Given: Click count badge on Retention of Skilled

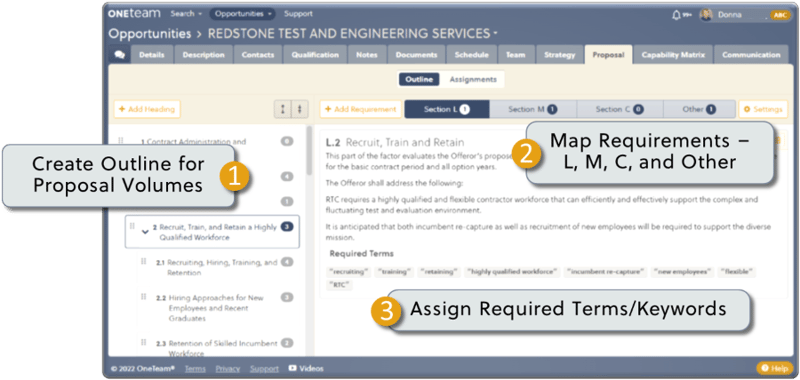Looking at the screenshot, I should pos(287,343).
